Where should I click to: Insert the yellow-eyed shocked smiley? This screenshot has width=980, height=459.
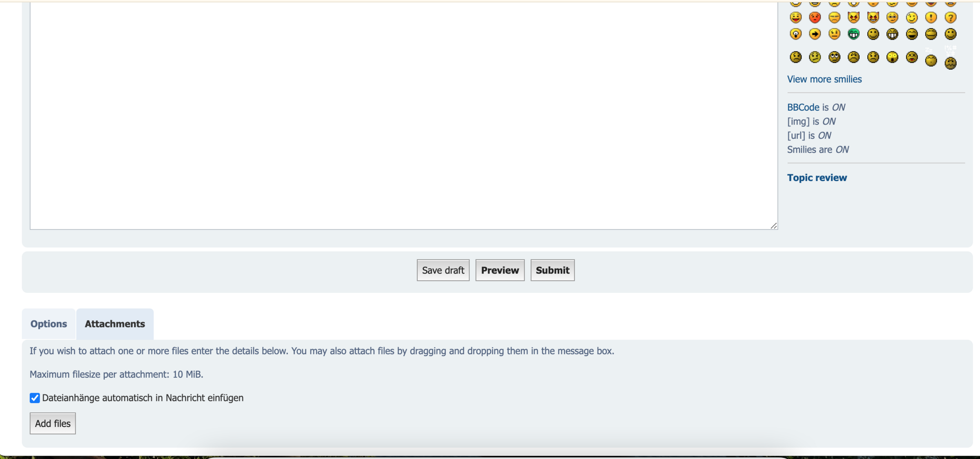(892, 57)
